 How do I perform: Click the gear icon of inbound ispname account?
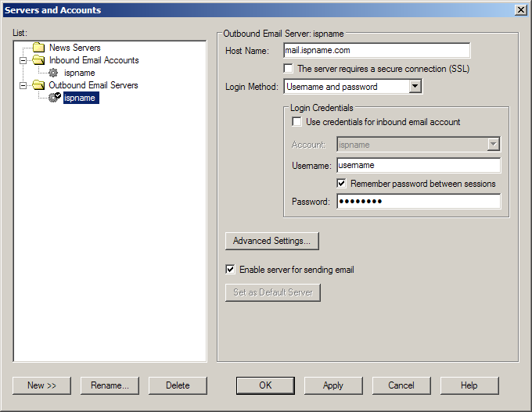(53, 73)
